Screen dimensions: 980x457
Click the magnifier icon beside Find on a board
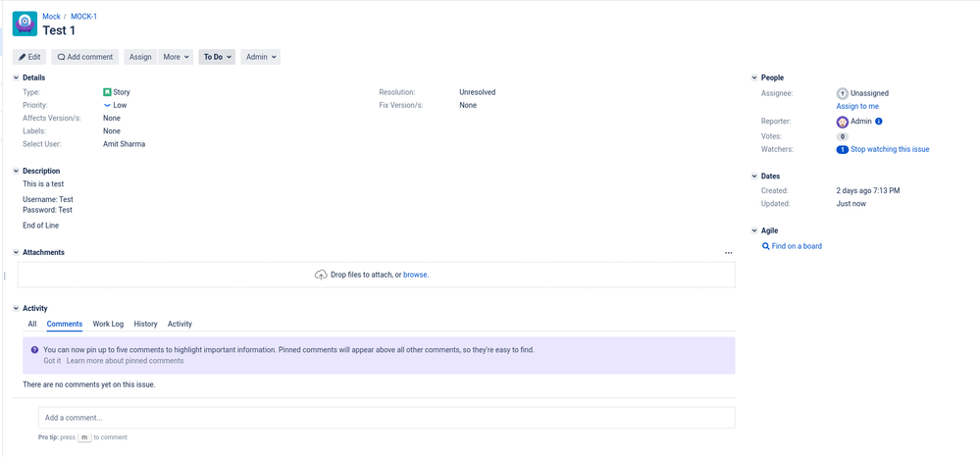[x=765, y=246]
